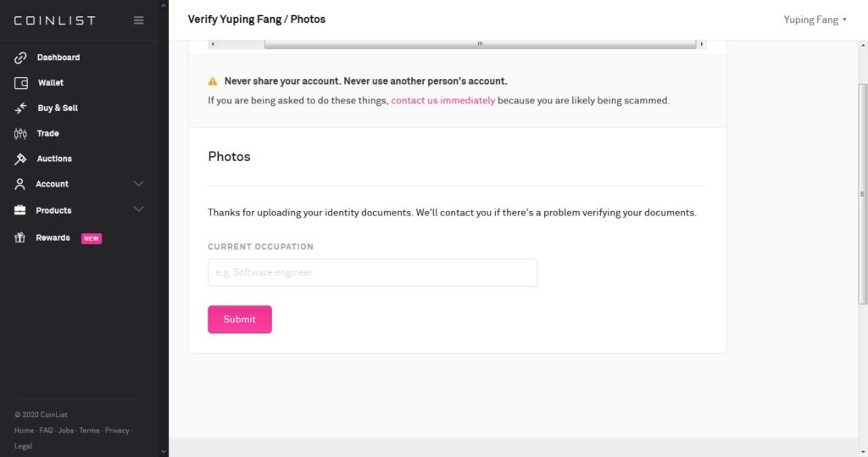868x457 pixels.
Task: Expand the Account submenu chevron
Action: (138, 184)
